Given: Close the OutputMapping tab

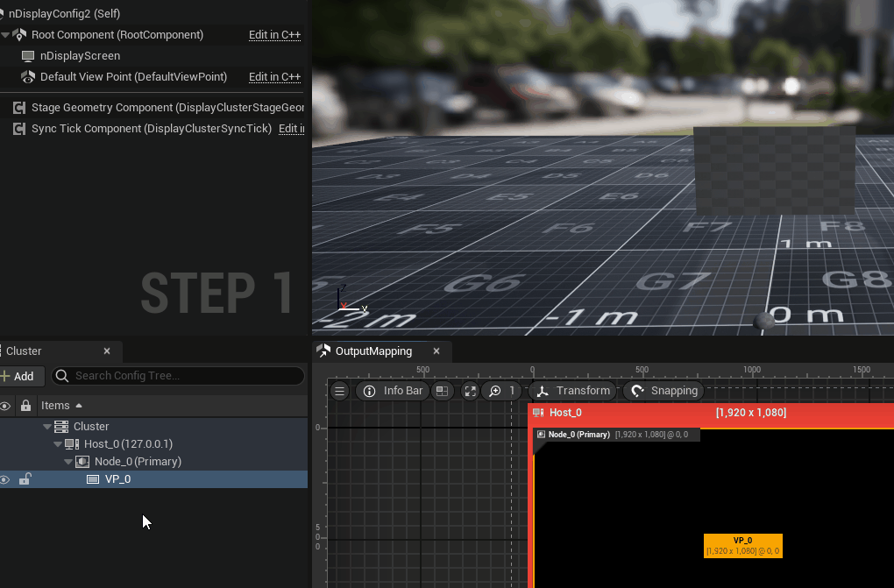Looking at the screenshot, I should pos(436,351).
